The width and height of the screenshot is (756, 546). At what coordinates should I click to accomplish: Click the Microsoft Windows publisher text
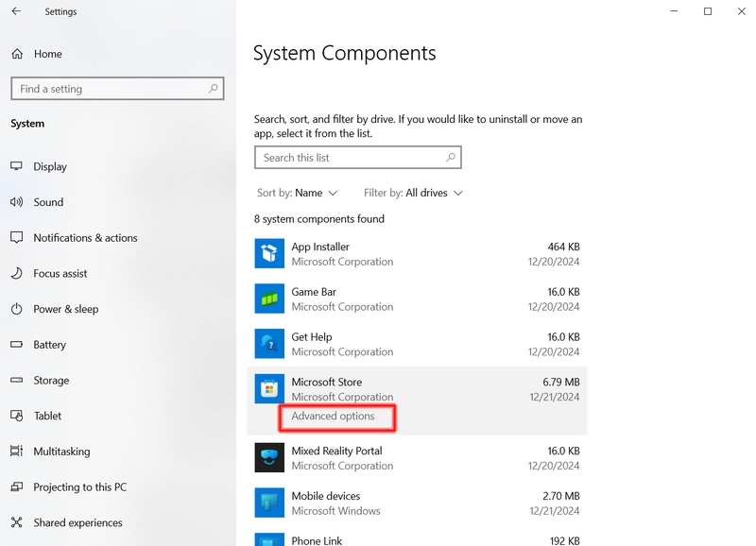(335, 511)
